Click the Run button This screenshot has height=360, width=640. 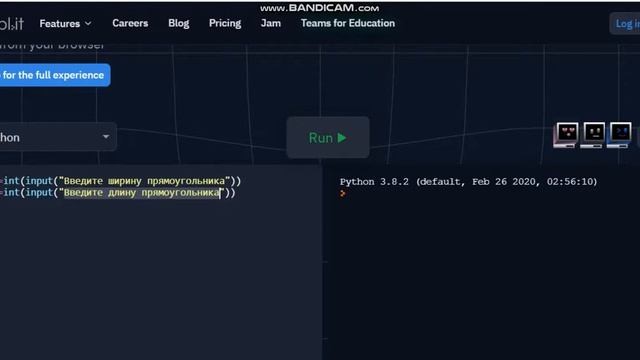[x=328, y=138]
